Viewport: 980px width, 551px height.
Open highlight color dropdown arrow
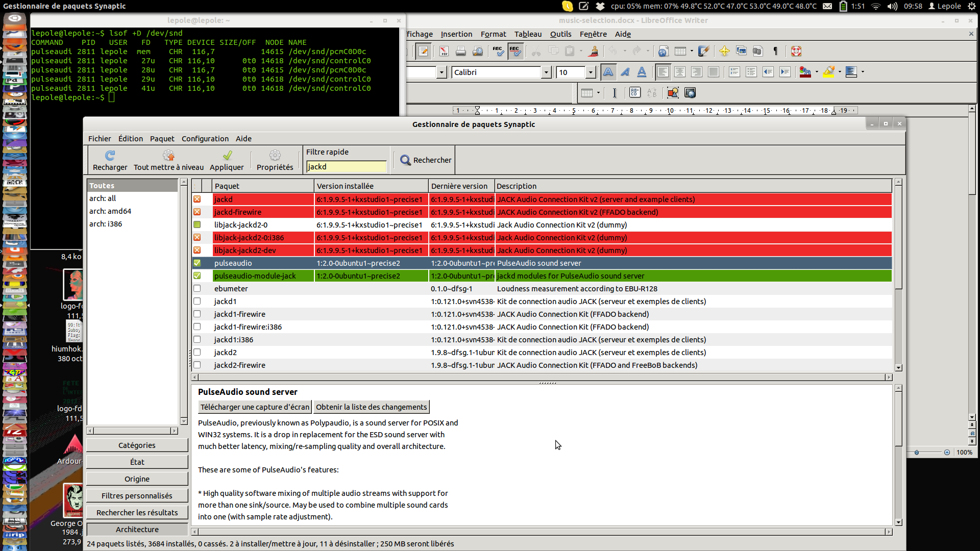coord(840,72)
